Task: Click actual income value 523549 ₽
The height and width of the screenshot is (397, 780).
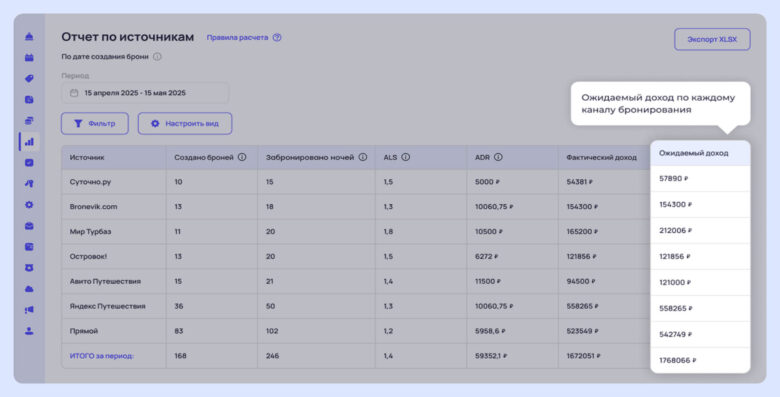Action: (x=583, y=331)
